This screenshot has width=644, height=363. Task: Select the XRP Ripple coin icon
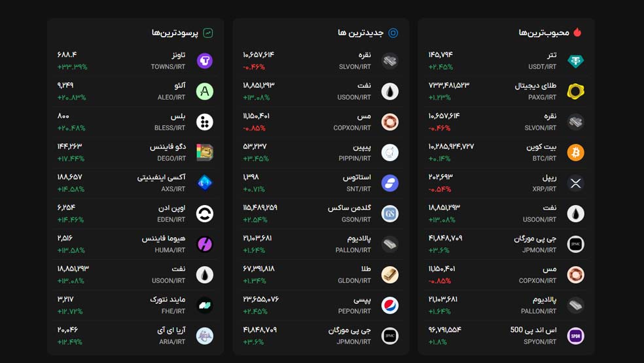(x=575, y=183)
